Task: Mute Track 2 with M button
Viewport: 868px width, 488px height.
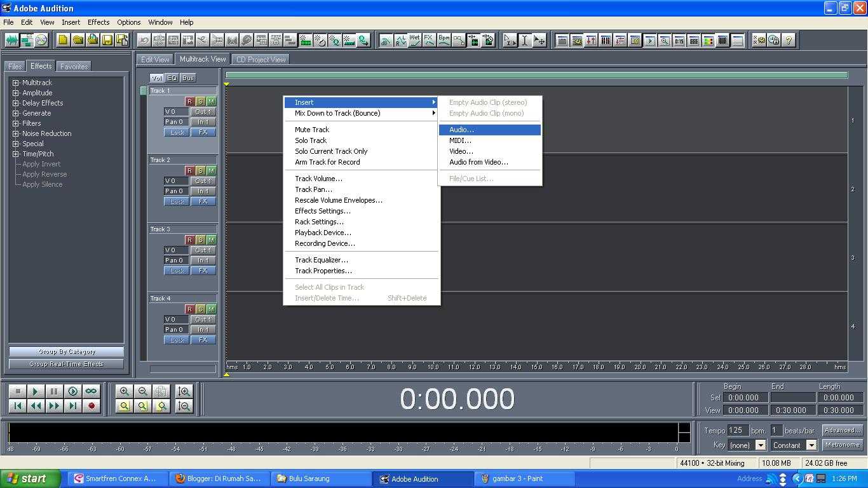Action: [x=211, y=171]
